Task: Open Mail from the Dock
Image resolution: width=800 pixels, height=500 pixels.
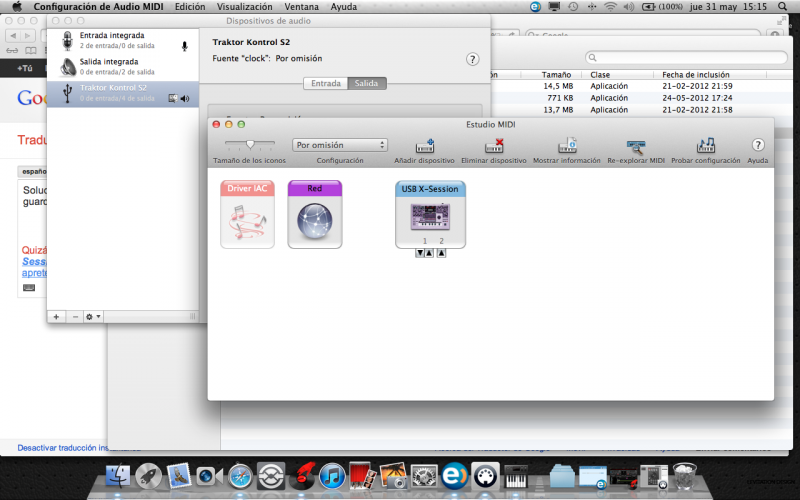Action: [x=179, y=477]
